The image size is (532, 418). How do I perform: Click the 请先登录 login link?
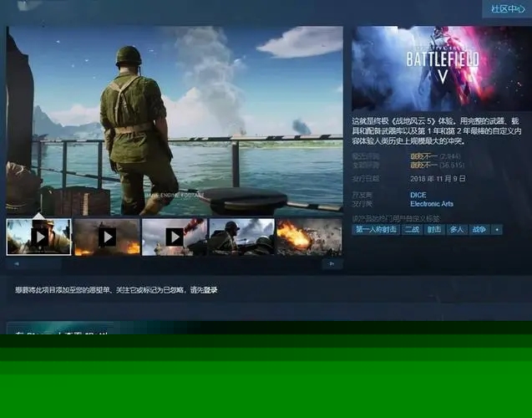click(x=204, y=290)
